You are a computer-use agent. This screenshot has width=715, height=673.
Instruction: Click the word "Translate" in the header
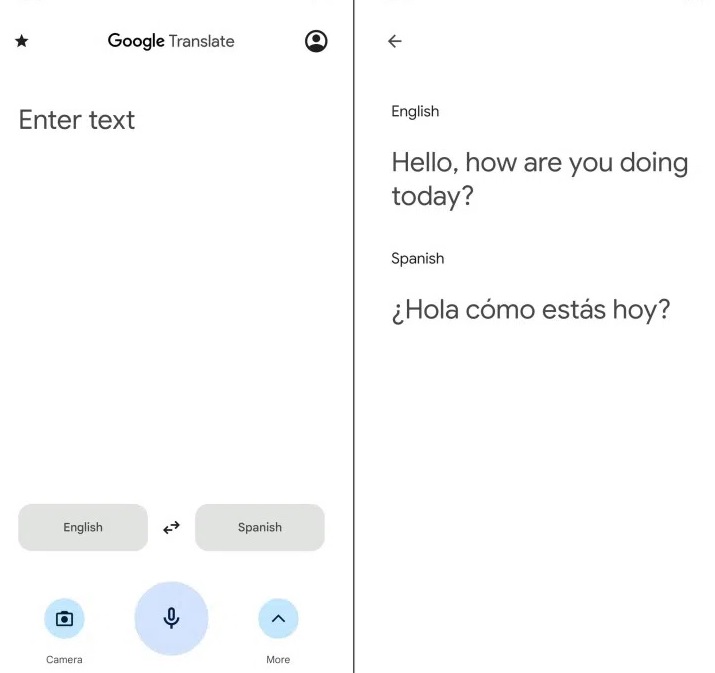coord(202,41)
